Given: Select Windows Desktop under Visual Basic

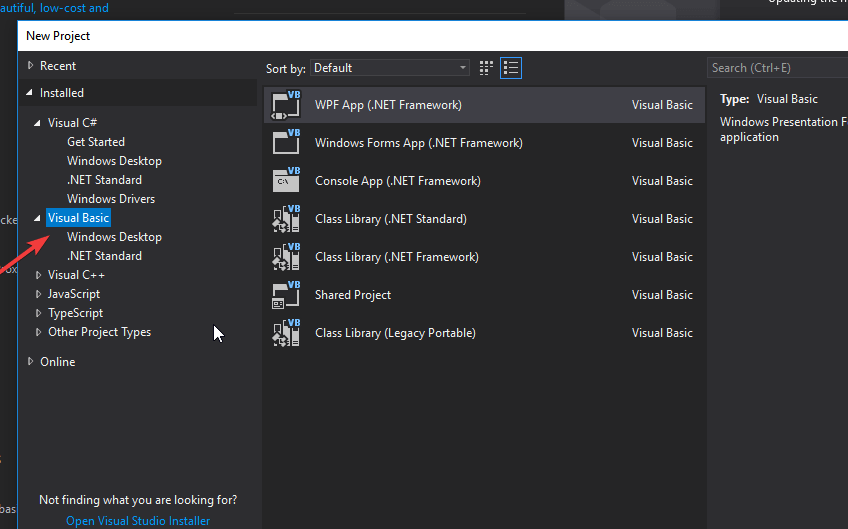Looking at the screenshot, I should point(114,237).
